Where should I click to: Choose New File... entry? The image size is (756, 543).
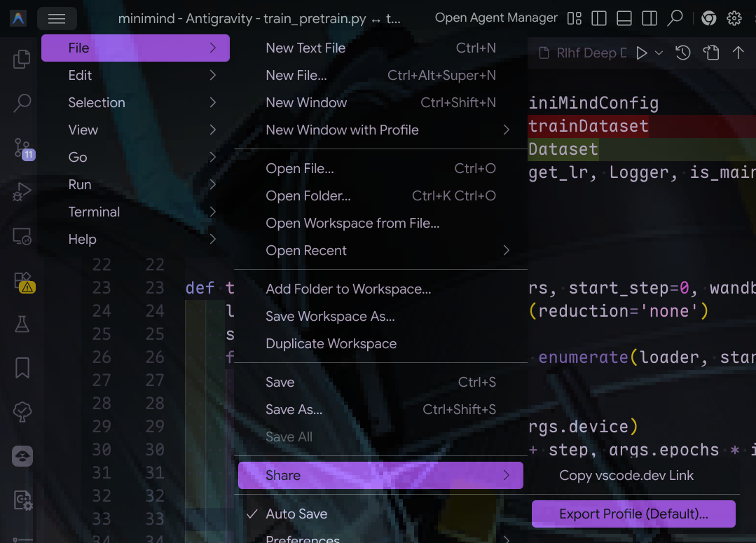point(380,75)
